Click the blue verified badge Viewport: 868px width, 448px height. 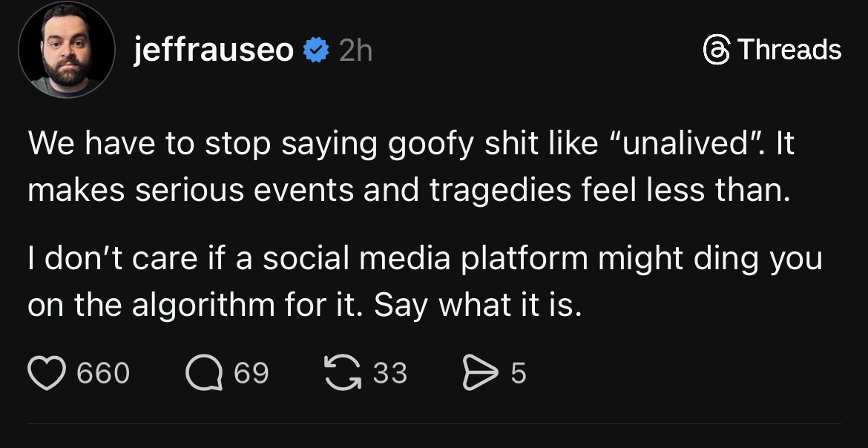pyautogui.click(x=317, y=50)
